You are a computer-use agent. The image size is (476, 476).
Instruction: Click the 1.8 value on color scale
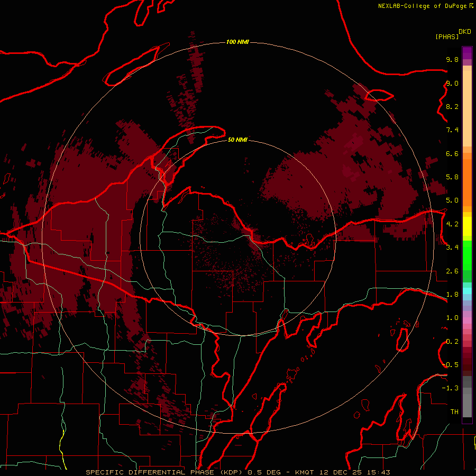click(x=452, y=295)
